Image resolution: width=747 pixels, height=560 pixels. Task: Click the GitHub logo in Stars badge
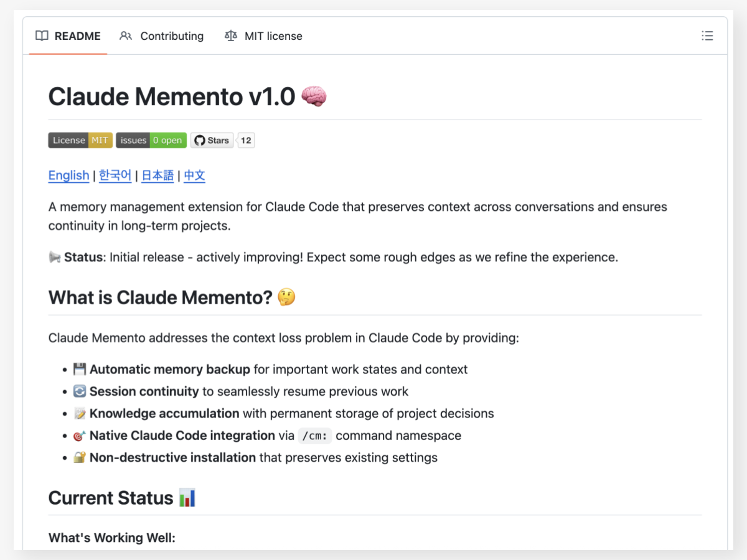199,141
